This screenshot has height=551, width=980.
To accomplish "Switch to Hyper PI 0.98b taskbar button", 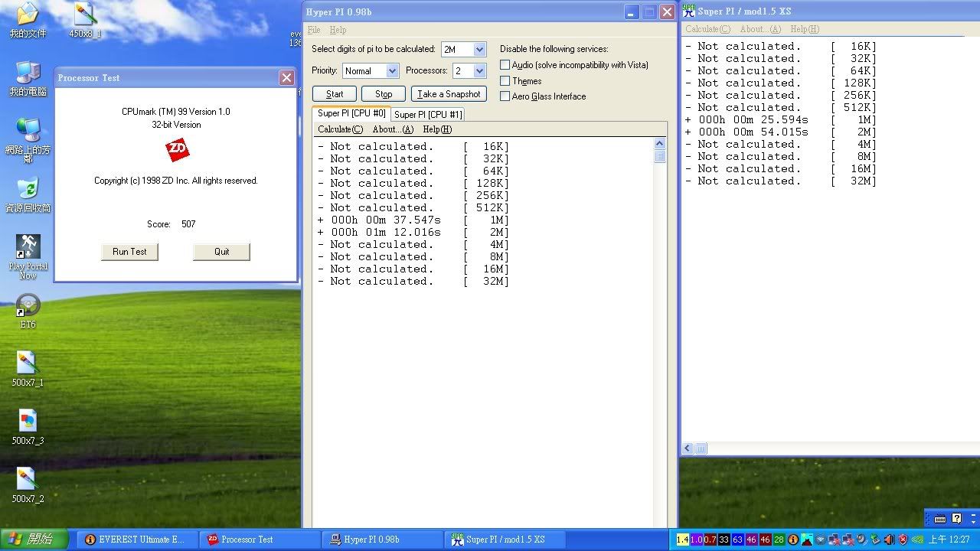I will click(x=381, y=540).
